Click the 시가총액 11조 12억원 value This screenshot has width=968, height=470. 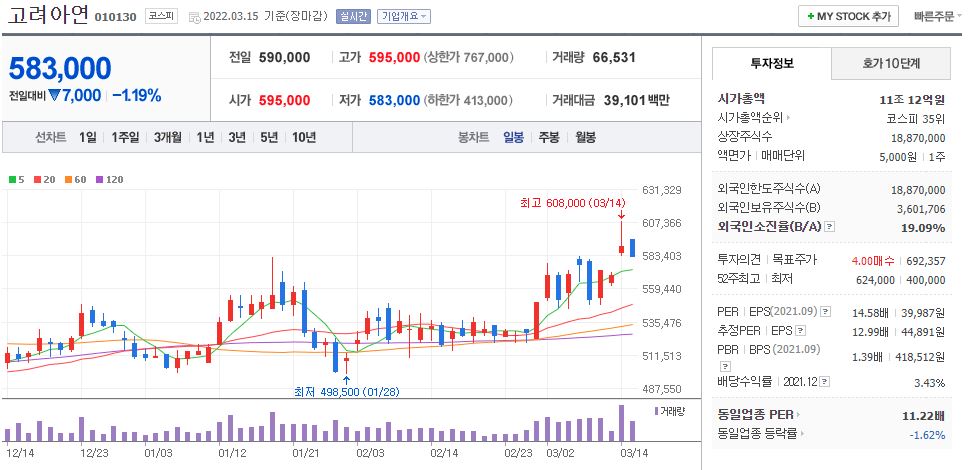click(x=912, y=99)
